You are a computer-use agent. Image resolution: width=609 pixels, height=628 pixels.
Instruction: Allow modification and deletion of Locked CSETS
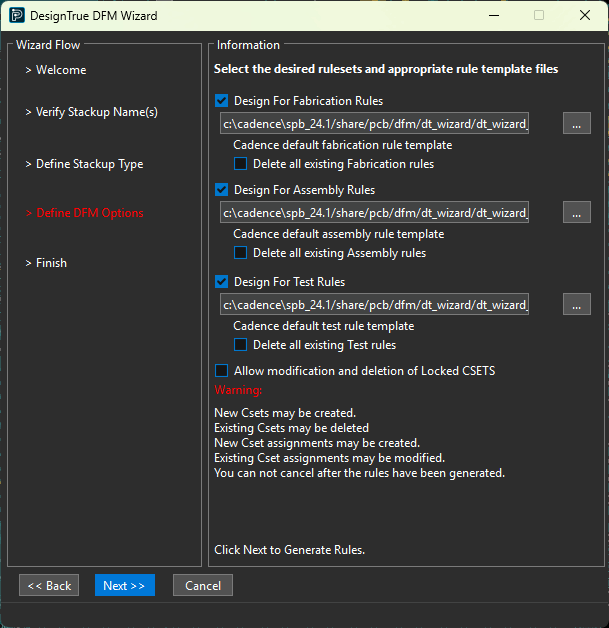[x=221, y=370]
